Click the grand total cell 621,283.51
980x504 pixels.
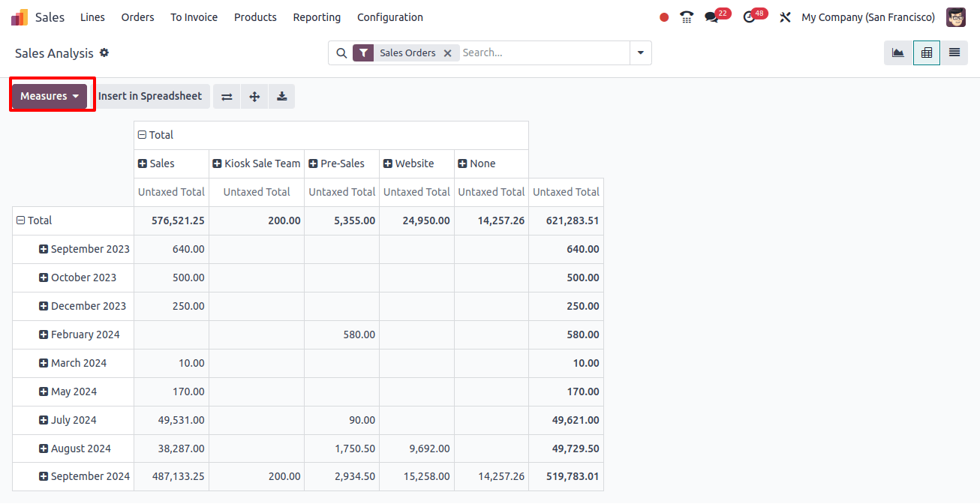(566, 220)
